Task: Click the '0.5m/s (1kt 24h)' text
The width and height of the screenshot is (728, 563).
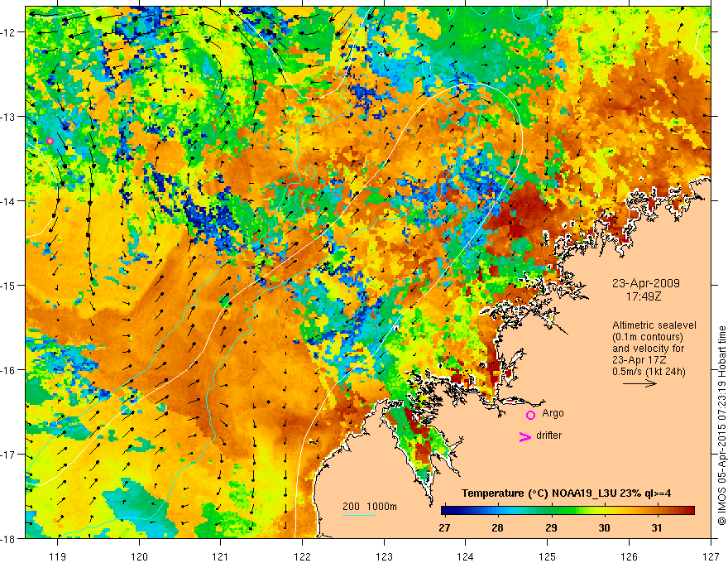Action: point(649,372)
